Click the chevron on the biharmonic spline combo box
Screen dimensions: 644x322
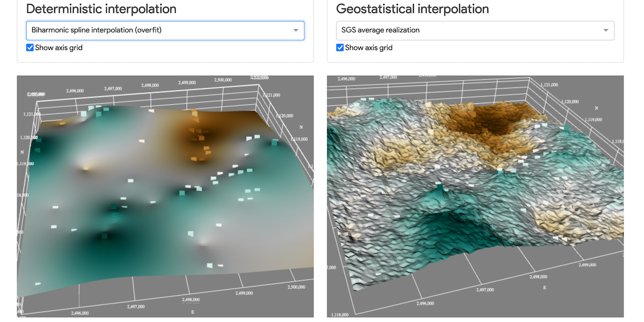pos(296,30)
